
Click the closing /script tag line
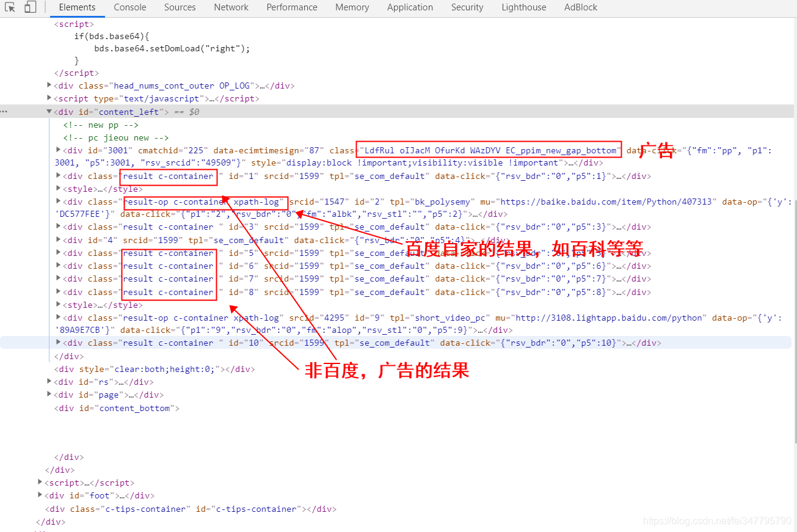pos(76,73)
